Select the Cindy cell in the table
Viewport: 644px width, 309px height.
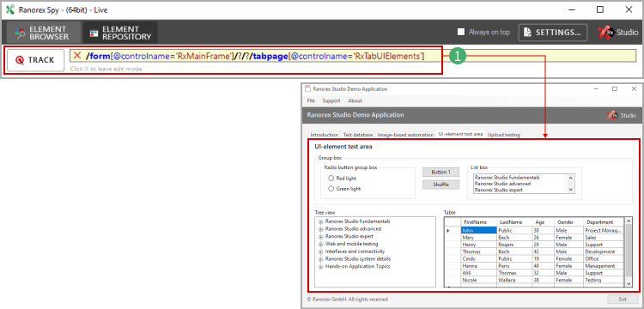pyautogui.click(x=479, y=259)
